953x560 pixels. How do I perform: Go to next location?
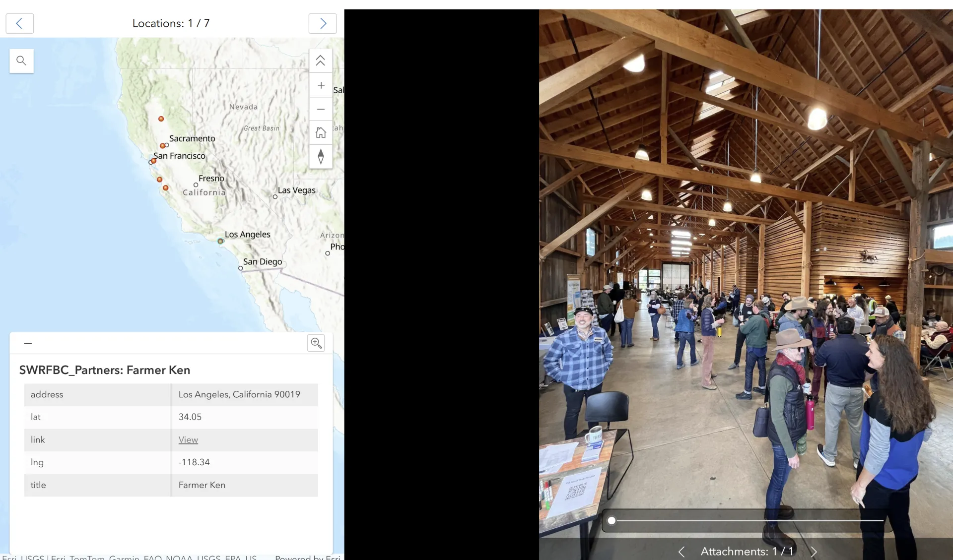tap(323, 23)
